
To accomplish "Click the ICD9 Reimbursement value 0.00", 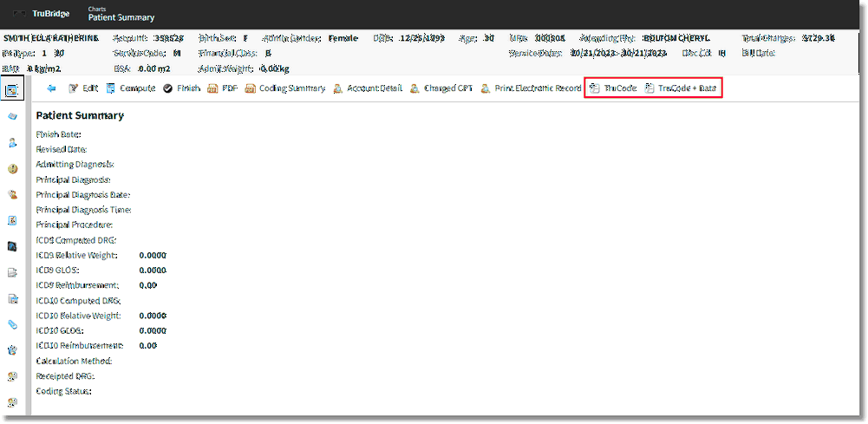I will pyautogui.click(x=148, y=285).
